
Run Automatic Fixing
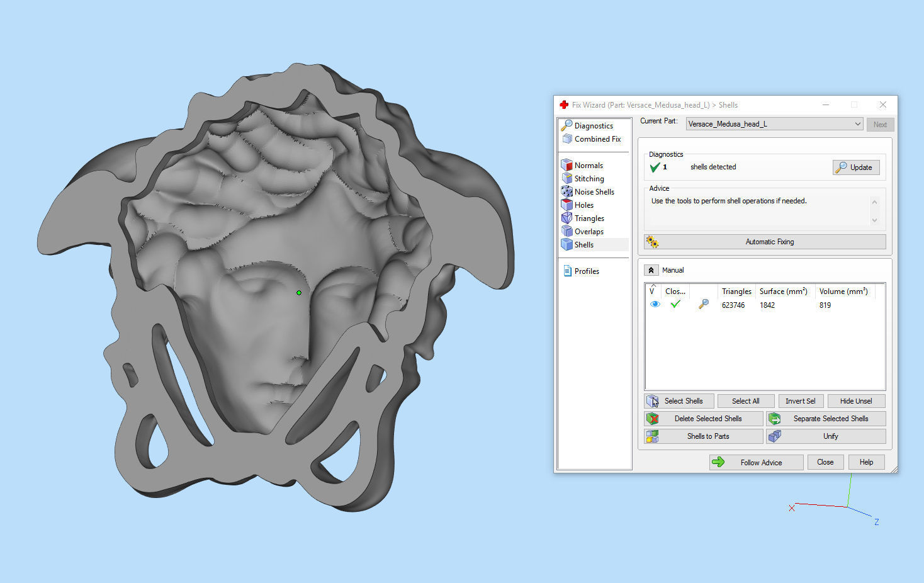tap(765, 242)
